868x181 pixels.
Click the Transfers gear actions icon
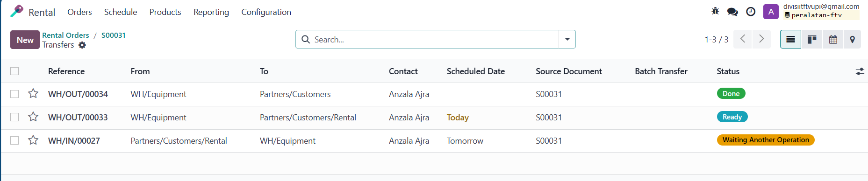click(x=82, y=45)
